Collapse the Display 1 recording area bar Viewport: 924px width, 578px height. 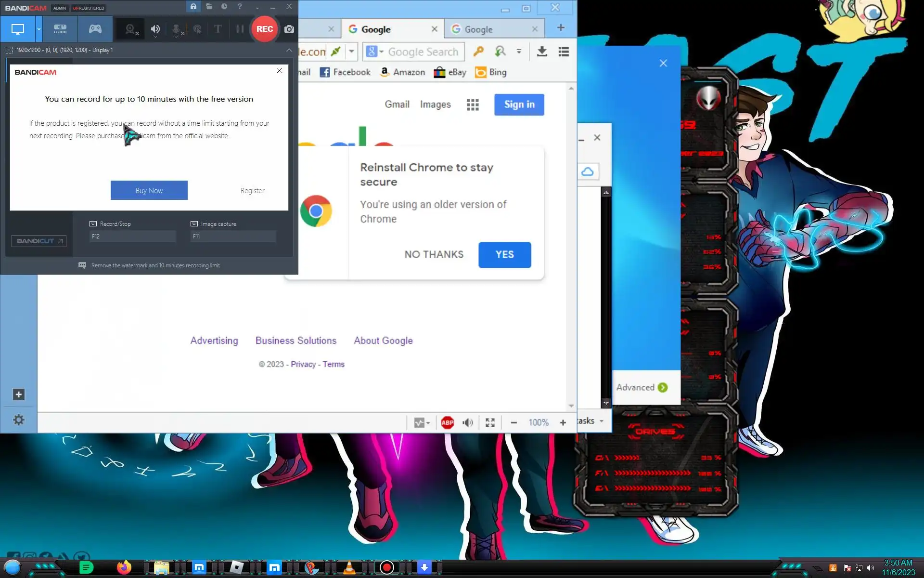(x=289, y=50)
